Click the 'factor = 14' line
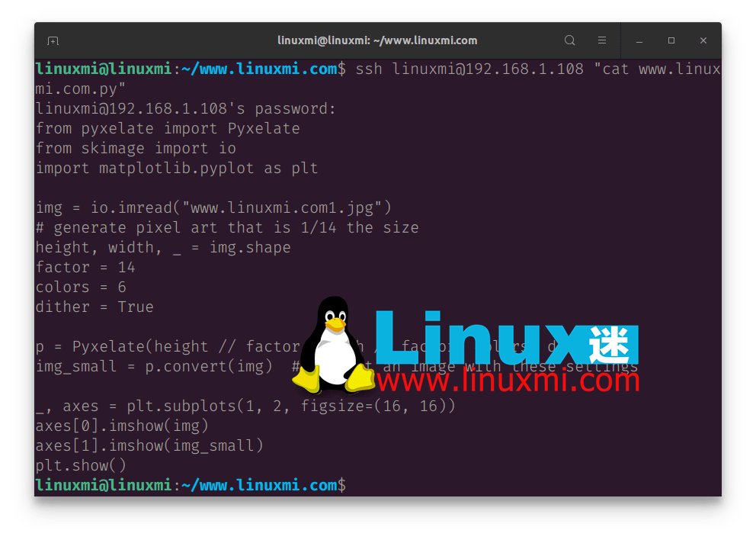Screen dimensions: 756x543 click(85, 267)
